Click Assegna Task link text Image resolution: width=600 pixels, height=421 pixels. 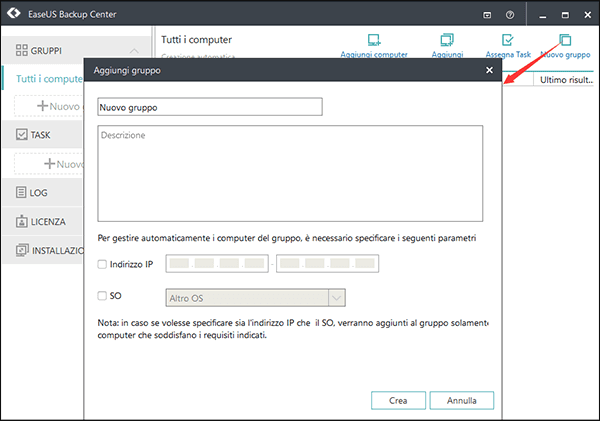508,54
